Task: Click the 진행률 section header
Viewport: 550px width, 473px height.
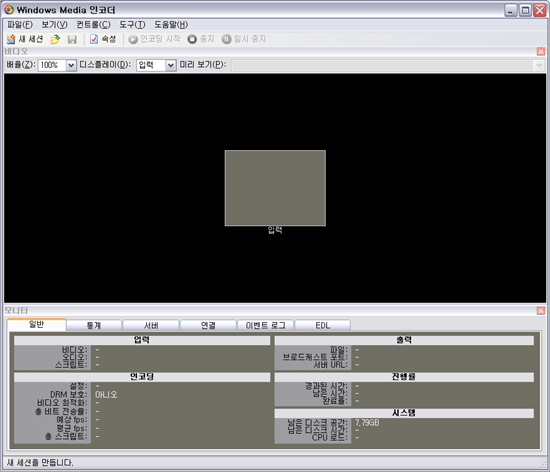Action: [x=404, y=377]
